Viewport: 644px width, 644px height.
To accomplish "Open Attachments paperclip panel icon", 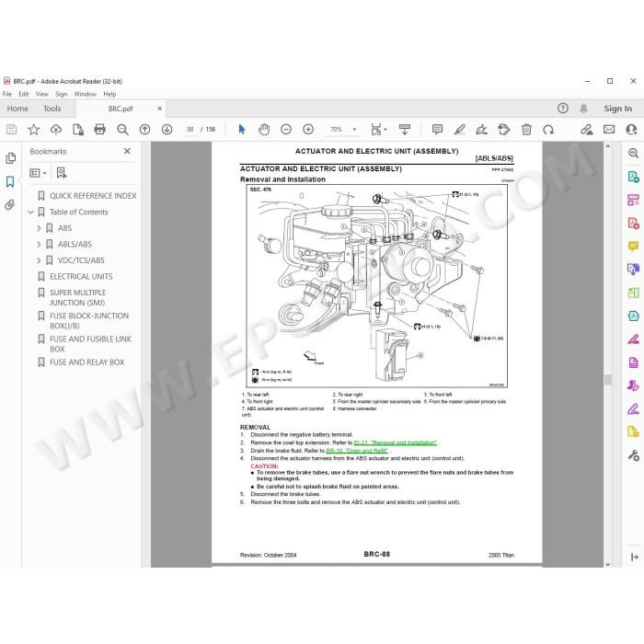I will tap(10, 204).
